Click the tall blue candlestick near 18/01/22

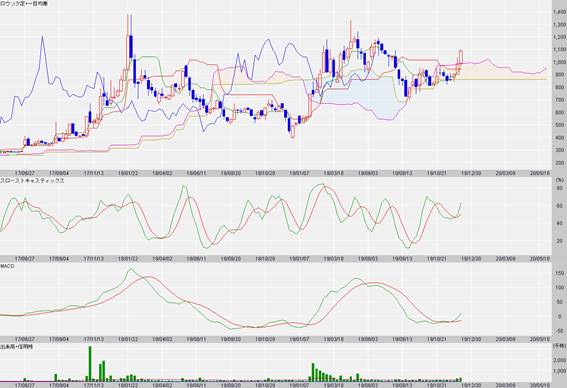[131, 46]
